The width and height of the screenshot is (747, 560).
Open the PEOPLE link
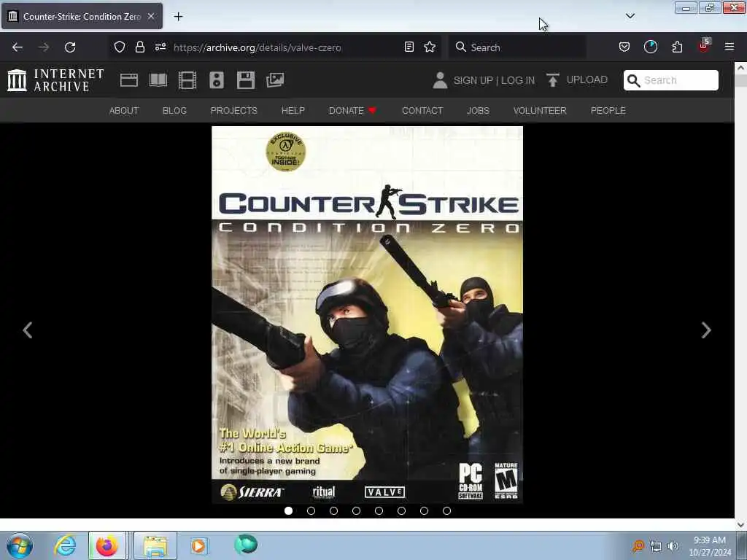click(x=608, y=111)
